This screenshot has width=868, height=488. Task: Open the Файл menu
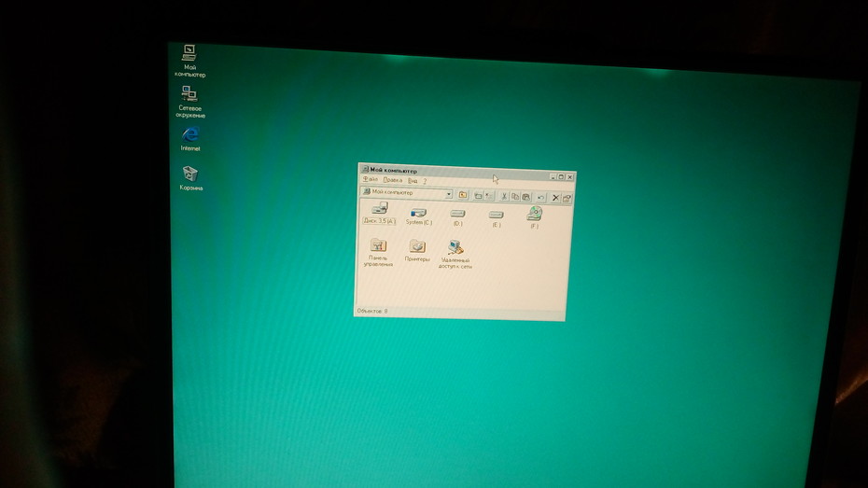click(x=371, y=179)
